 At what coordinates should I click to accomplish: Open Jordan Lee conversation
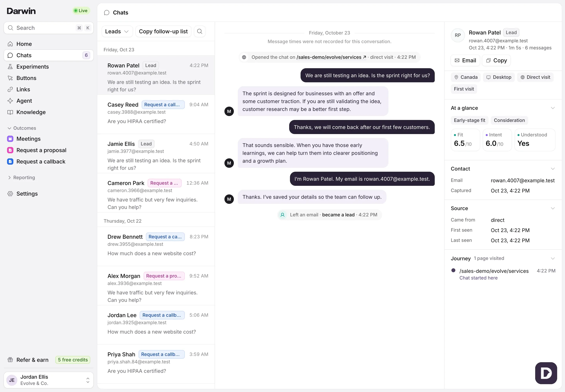coord(156,325)
